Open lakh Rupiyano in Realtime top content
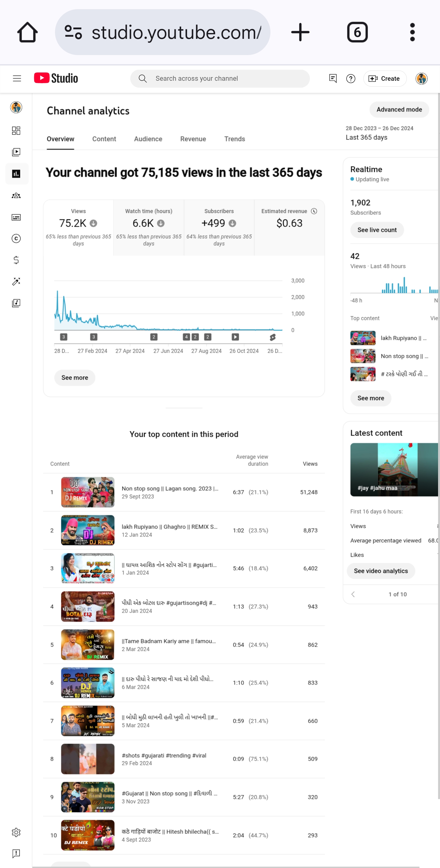 click(404, 338)
